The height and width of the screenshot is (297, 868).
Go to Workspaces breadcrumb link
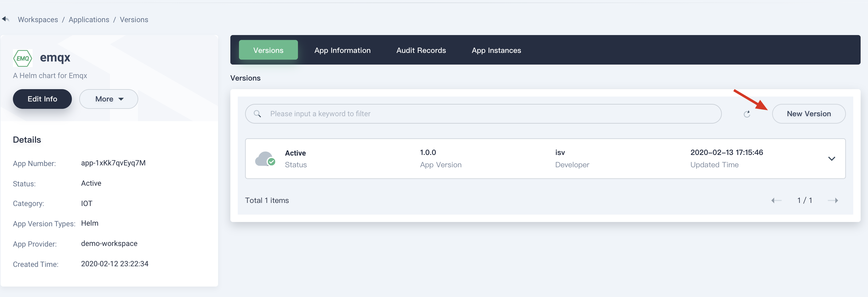point(38,20)
